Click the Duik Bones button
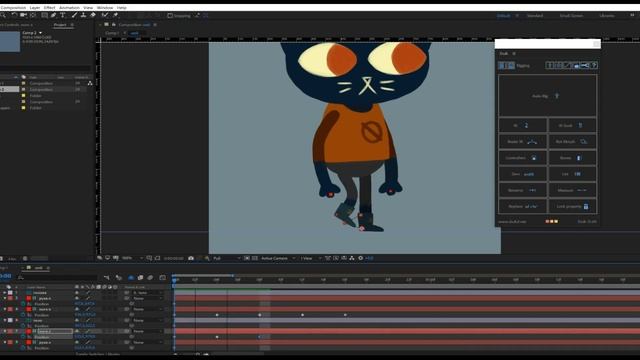 [x=573, y=158]
